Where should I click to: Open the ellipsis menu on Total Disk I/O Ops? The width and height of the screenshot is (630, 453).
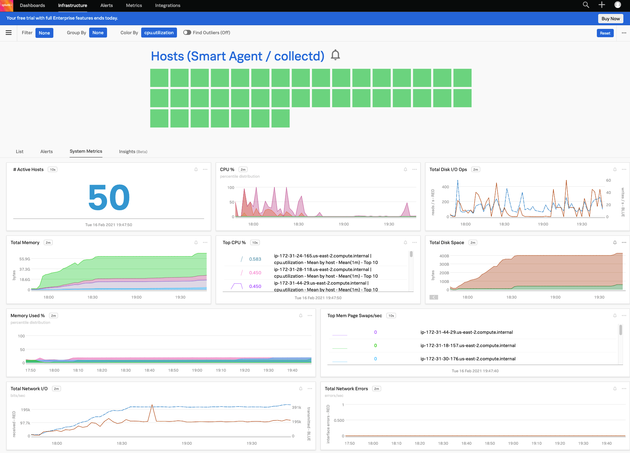(x=624, y=170)
